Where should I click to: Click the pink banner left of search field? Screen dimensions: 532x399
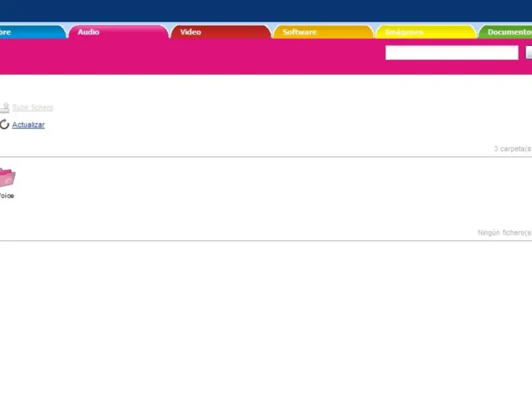pyautogui.click(x=192, y=57)
